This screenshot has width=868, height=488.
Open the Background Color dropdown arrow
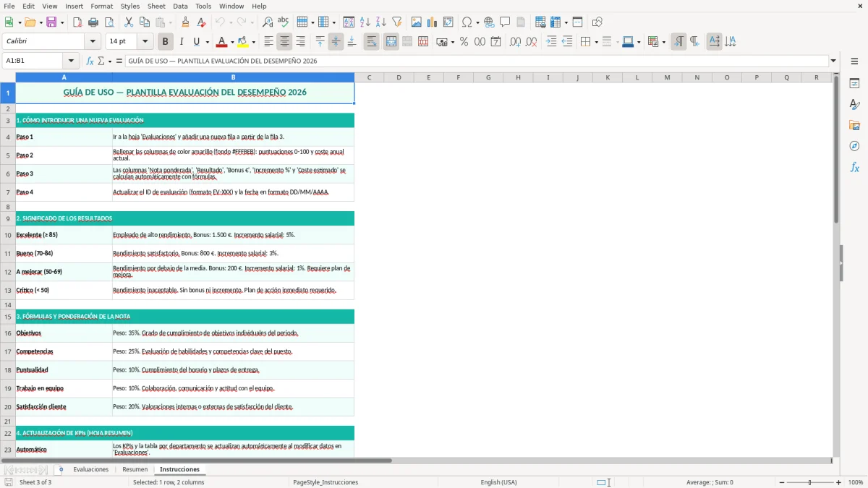(x=253, y=42)
